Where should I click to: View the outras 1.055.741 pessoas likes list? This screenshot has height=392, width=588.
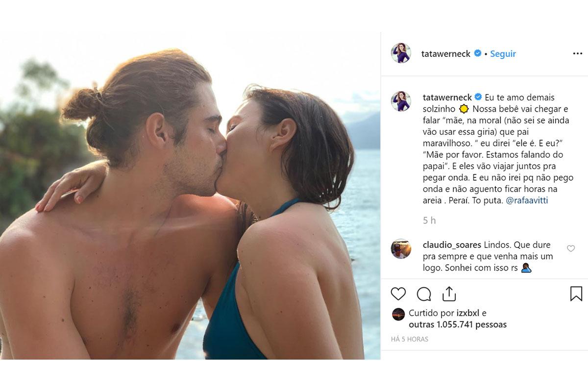click(458, 324)
